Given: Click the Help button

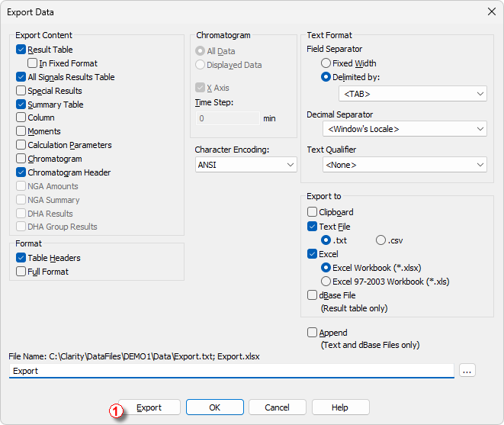Looking at the screenshot, I should (x=340, y=407).
